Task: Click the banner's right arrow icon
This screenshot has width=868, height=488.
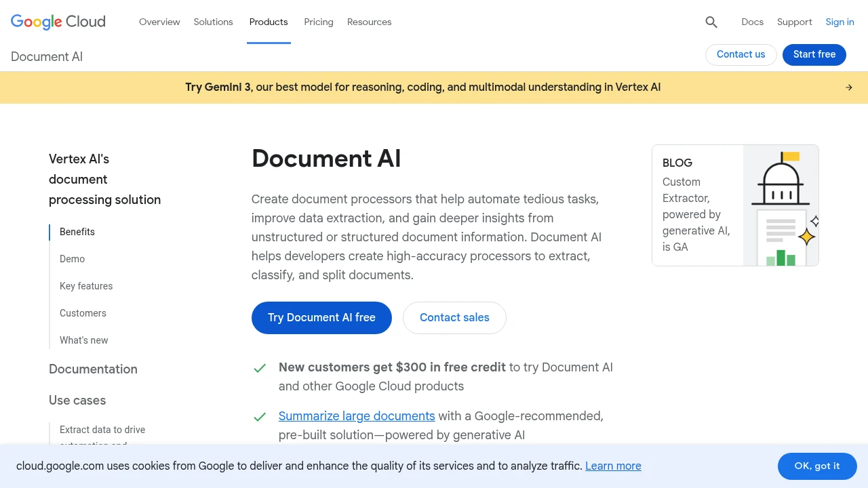Action: [848, 87]
